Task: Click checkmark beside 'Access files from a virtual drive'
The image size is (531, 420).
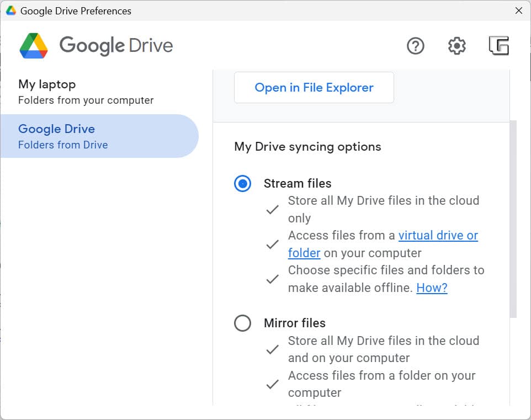Action: point(272,244)
